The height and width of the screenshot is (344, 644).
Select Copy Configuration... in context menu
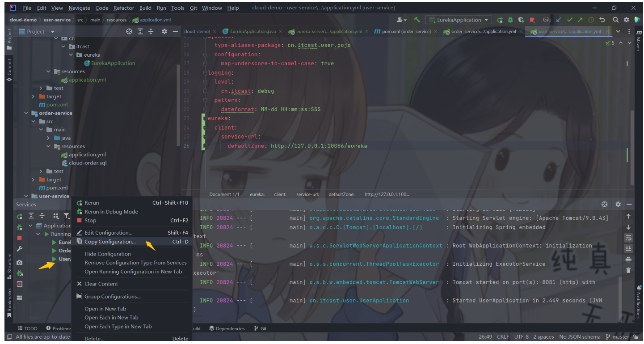point(132,242)
